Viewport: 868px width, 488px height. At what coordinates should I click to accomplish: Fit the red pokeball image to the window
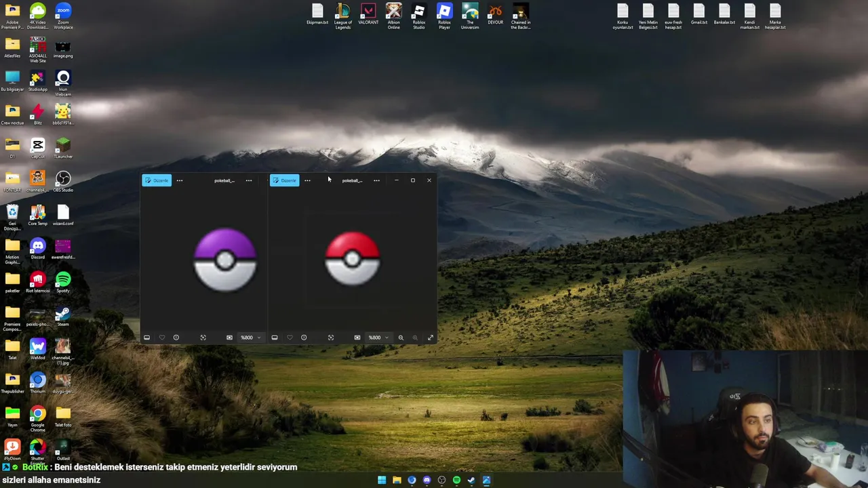point(331,338)
